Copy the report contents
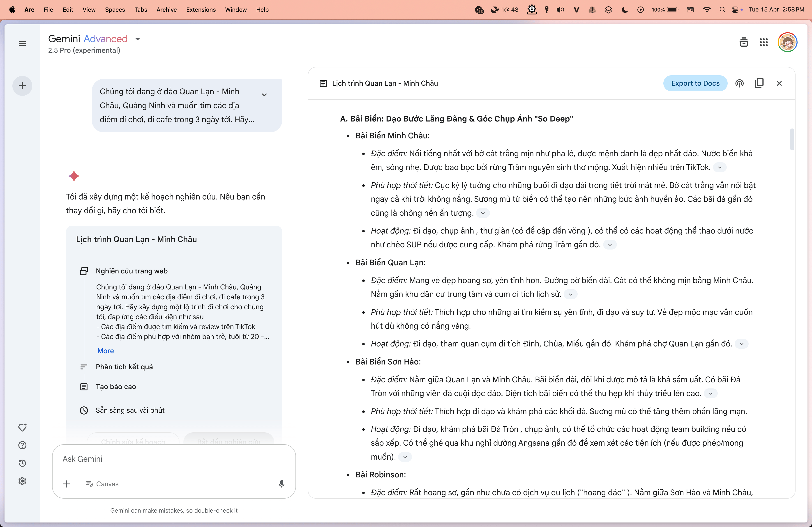The width and height of the screenshot is (812, 527). [x=759, y=83]
